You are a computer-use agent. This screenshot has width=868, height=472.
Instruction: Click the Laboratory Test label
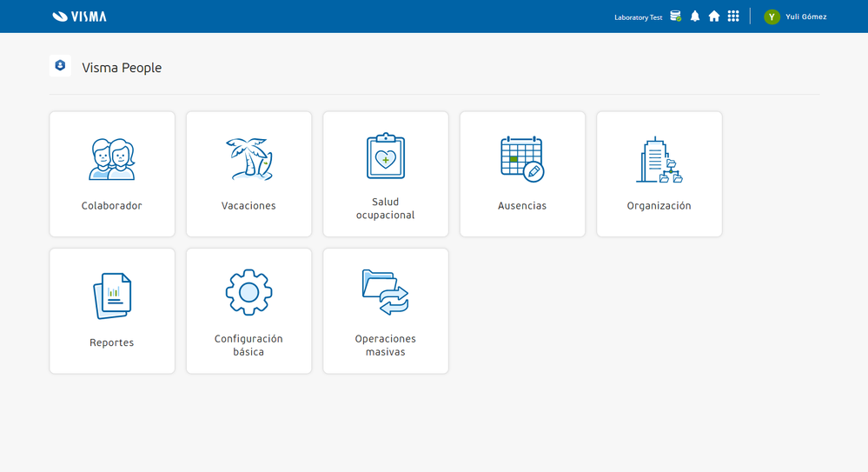pos(638,17)
